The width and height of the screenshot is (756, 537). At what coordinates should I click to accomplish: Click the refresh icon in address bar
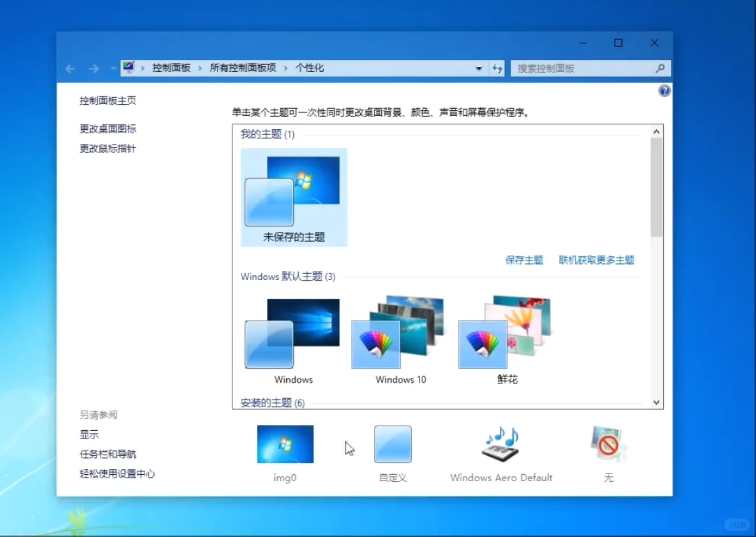[497, 68]
